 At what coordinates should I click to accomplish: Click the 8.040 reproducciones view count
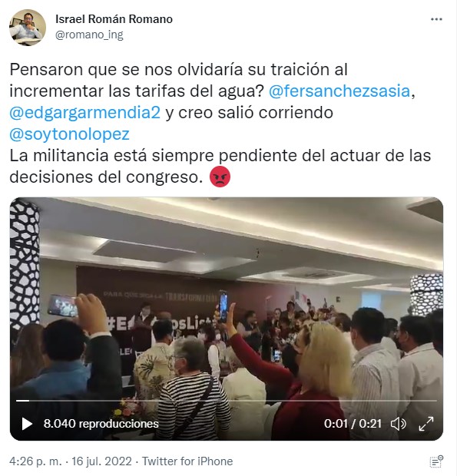click(x=101, y=424)
